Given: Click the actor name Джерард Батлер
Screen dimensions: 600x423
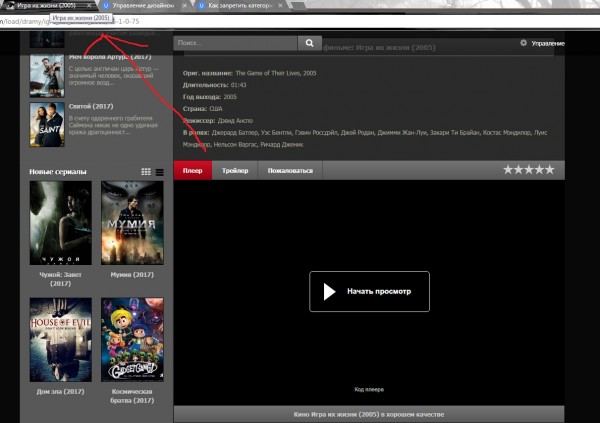Looking at the screenshot, I should click(235, 132).
